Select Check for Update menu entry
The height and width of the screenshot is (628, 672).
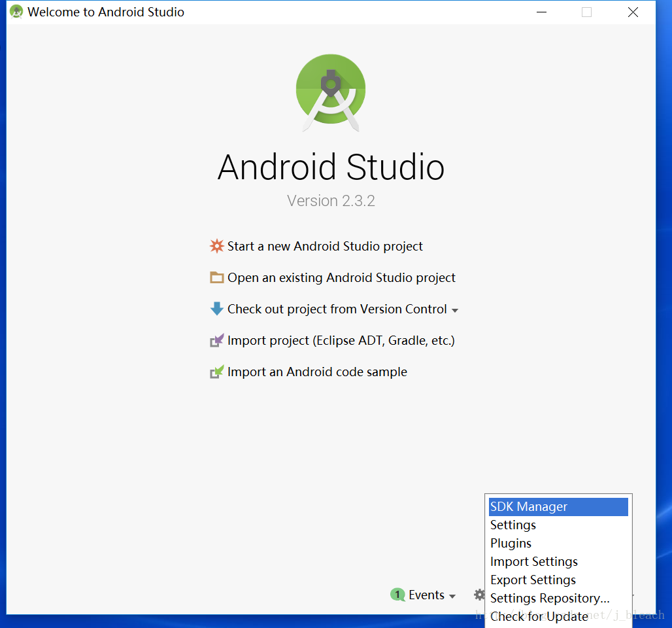pyautogui.click(x=558, y=616)
